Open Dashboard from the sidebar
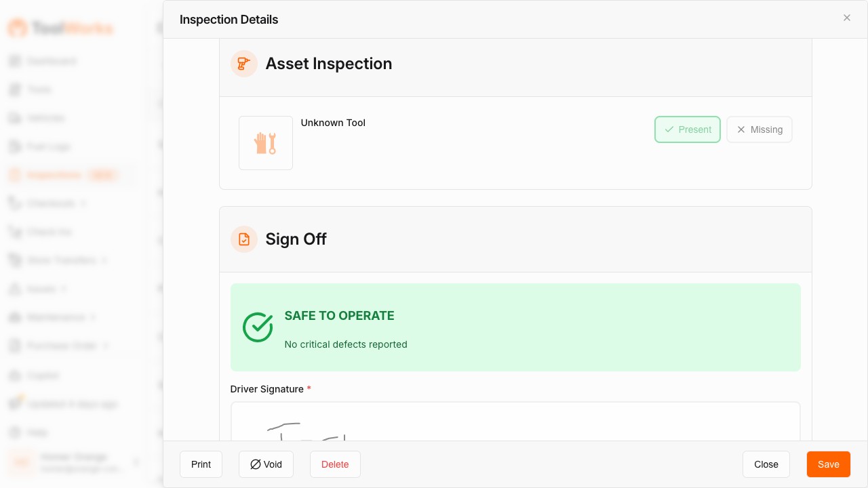Screen dimensions: 868x488 (x=52, y=61)
